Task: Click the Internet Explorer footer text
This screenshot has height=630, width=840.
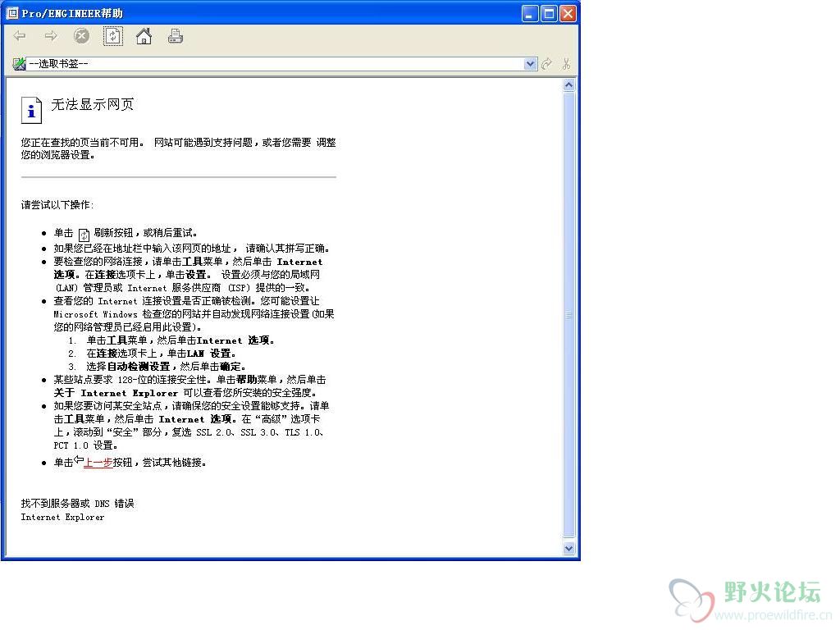Action: [x=62, y=517]
